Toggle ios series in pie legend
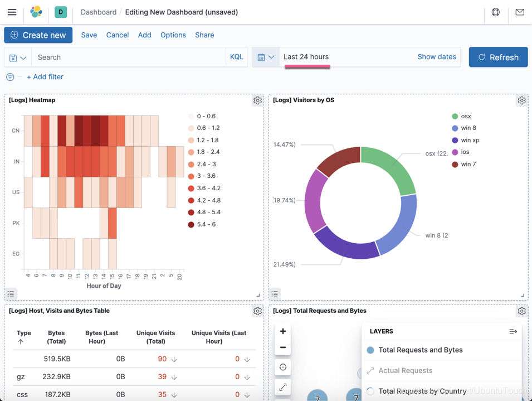The image size is (532, 401). pyautogui.click(x=460, y=152)
